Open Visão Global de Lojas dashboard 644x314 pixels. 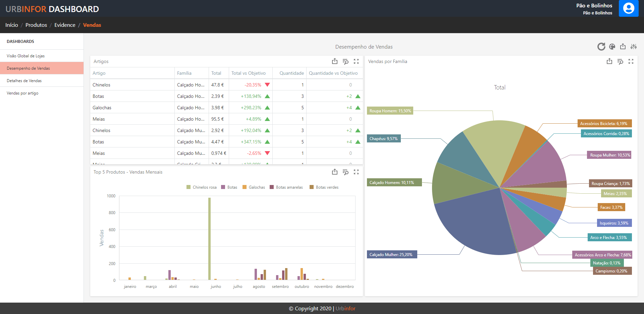[25, 56]
